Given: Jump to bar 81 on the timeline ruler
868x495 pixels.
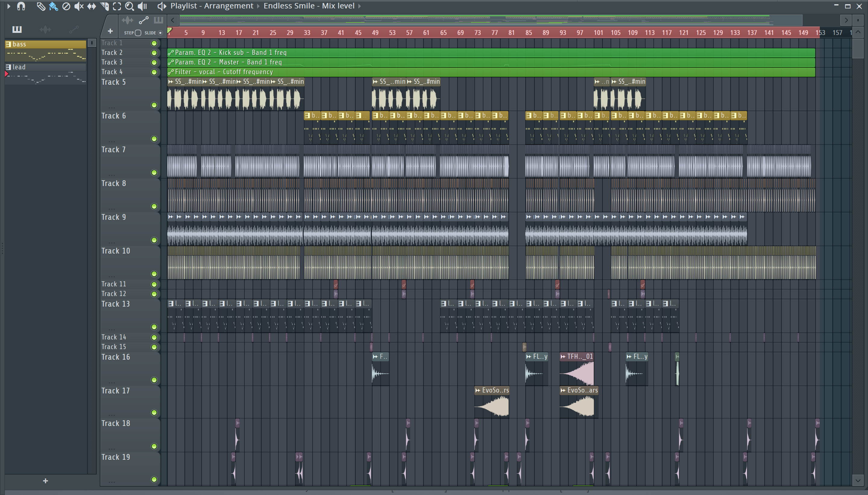Looking at the screenshot, I should 511,33.
